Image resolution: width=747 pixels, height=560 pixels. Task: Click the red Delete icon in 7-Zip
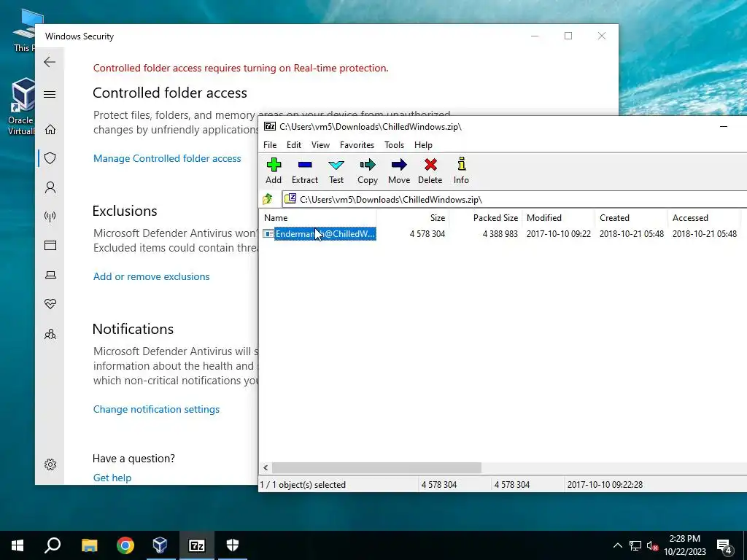point(430,171)
